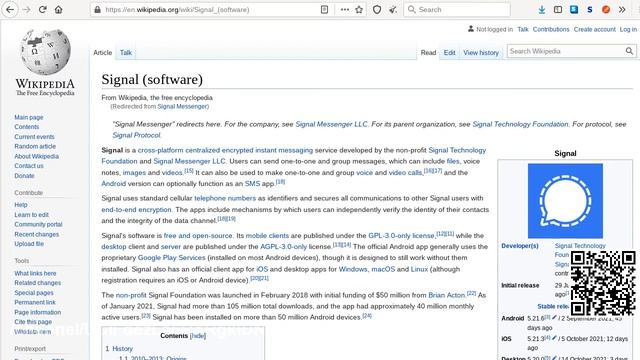Open user Talk link at top

click(x=523, y=29)
